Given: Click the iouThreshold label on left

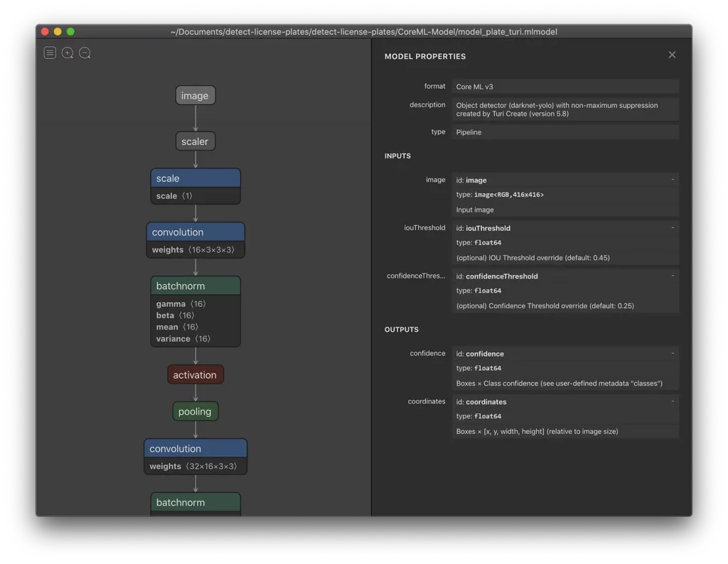Looking at the screenshot, I should [424, 228].
